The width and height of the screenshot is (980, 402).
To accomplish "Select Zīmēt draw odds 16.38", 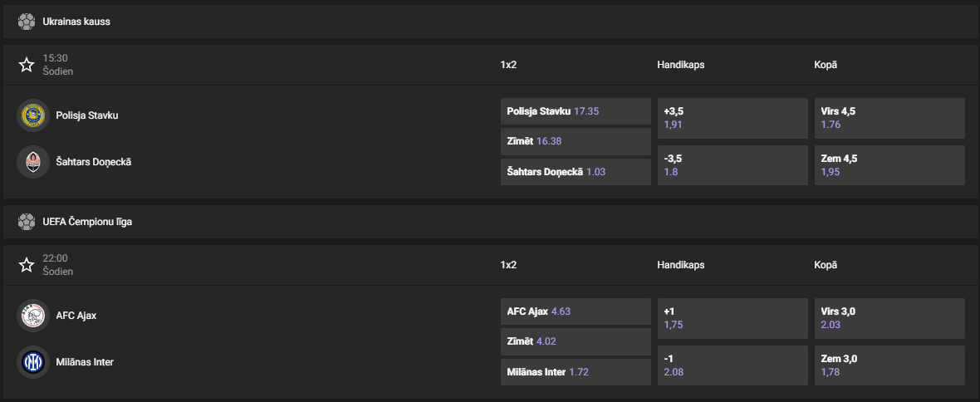I will click(576, 141).
